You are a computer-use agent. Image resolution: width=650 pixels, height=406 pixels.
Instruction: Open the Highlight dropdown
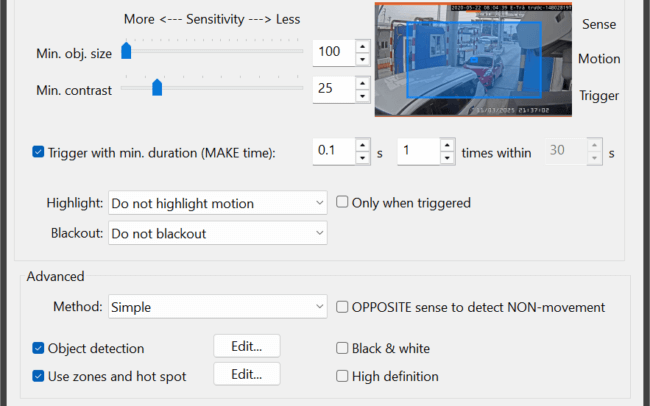[218, 203]
